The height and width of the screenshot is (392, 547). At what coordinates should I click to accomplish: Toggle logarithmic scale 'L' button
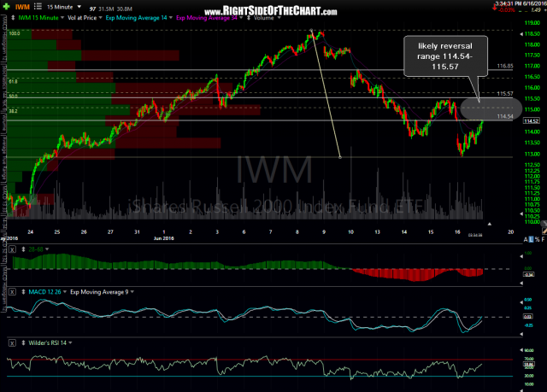click(532, 240)
